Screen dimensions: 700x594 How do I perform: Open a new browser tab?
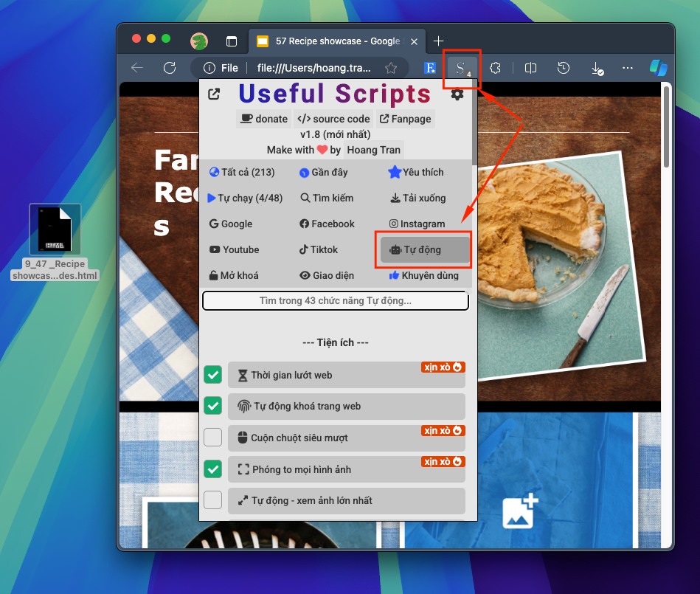(x=438, y=41)
